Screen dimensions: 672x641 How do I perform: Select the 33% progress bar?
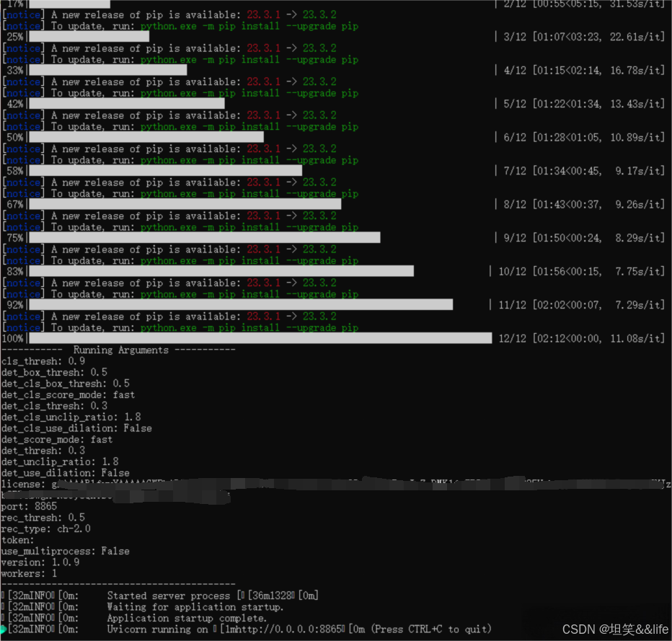coord(108,70)
